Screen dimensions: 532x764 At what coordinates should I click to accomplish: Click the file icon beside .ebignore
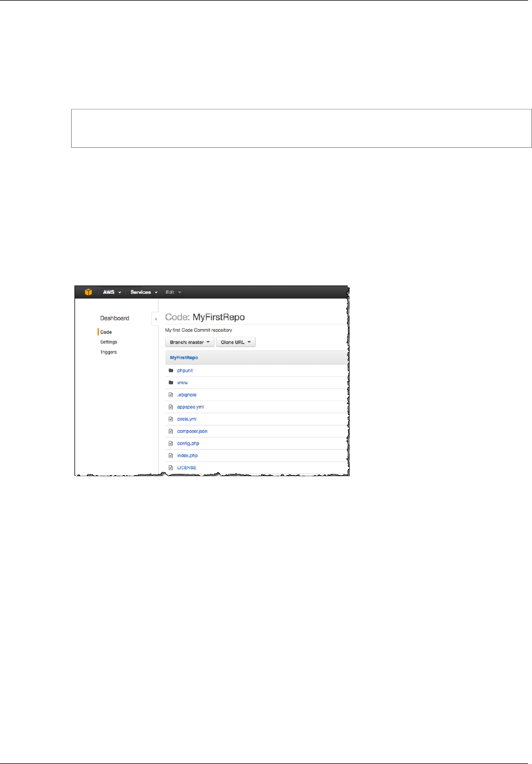click(171, 395)
